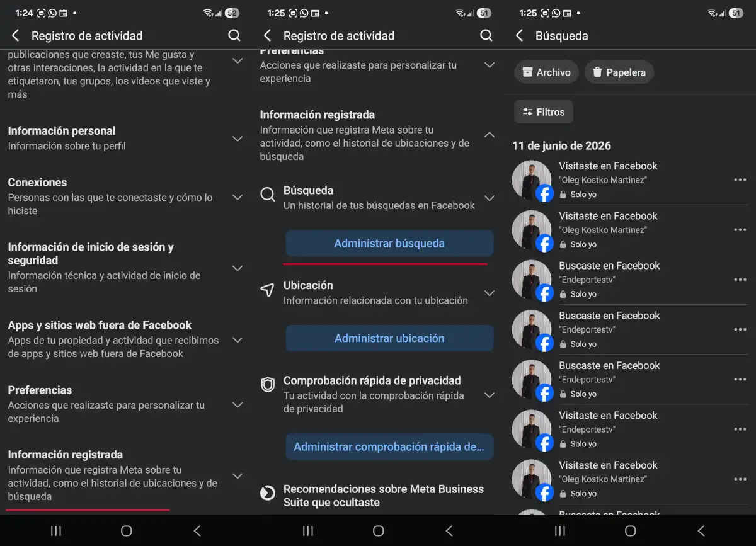Tap the magnifier icon beside Búsqueda section
This screenshot has height=546, width=756.
[x=268, y=195]
